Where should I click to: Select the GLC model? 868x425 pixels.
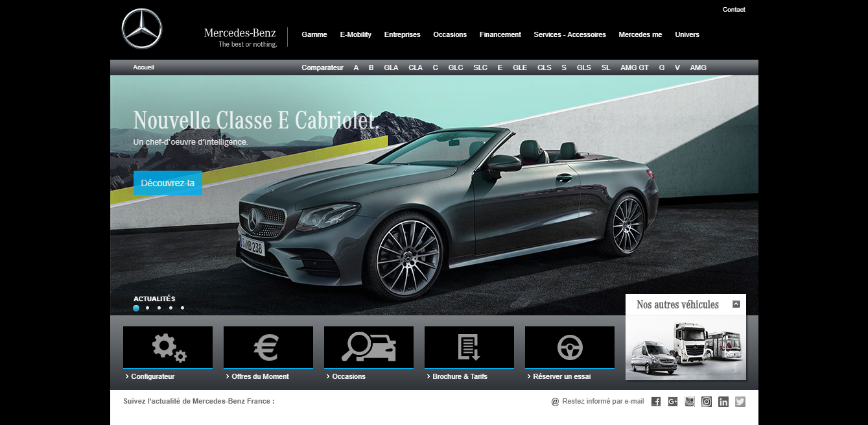[x=456, y=67]
